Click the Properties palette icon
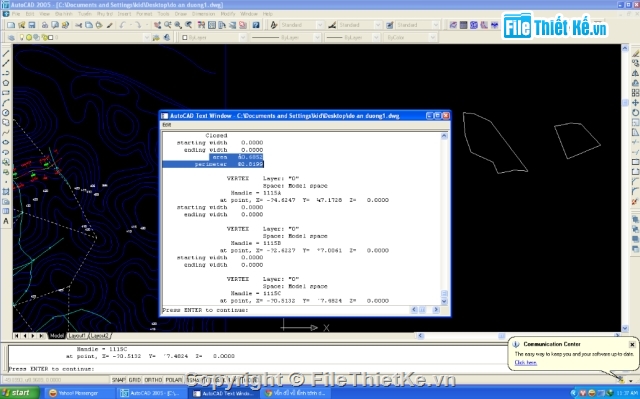 [x=201, y=25]
